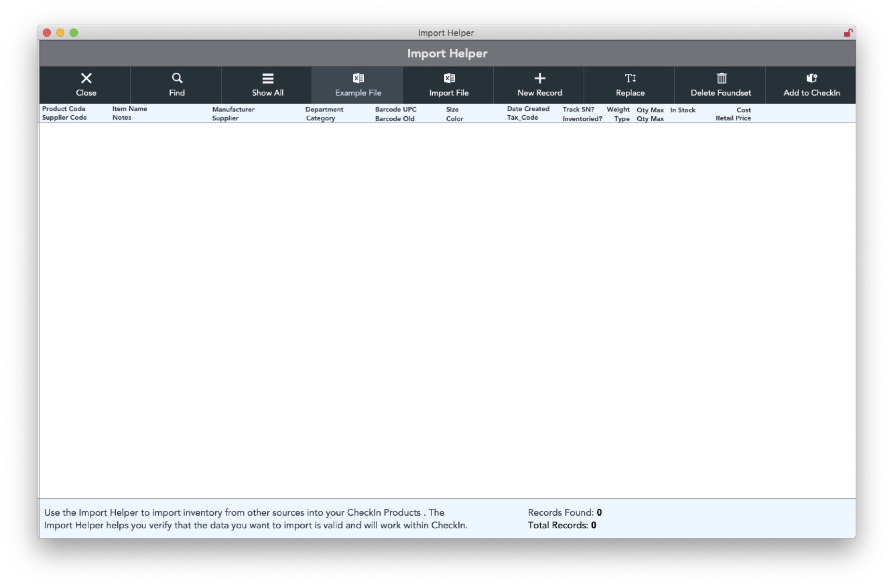Select the Manufacturer column header
Screen dimensions: 893x588
[x=233, y=109]
